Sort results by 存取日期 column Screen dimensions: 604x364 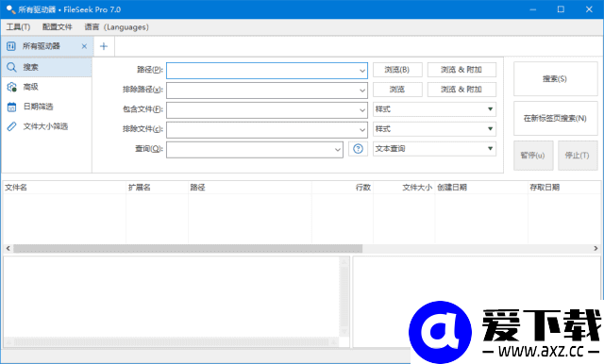(x=564, y=188)
